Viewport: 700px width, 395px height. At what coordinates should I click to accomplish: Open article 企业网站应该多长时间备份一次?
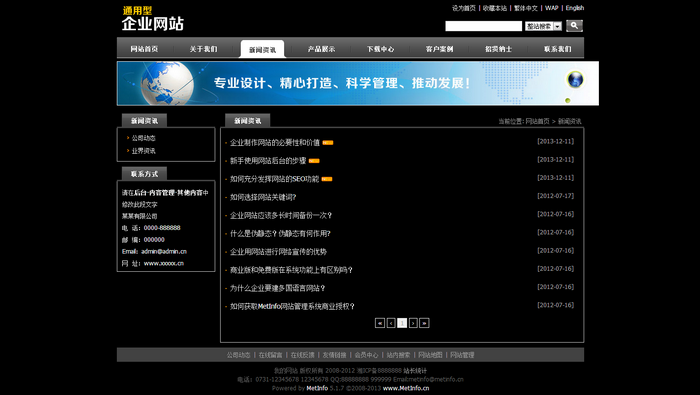[280, 216]
